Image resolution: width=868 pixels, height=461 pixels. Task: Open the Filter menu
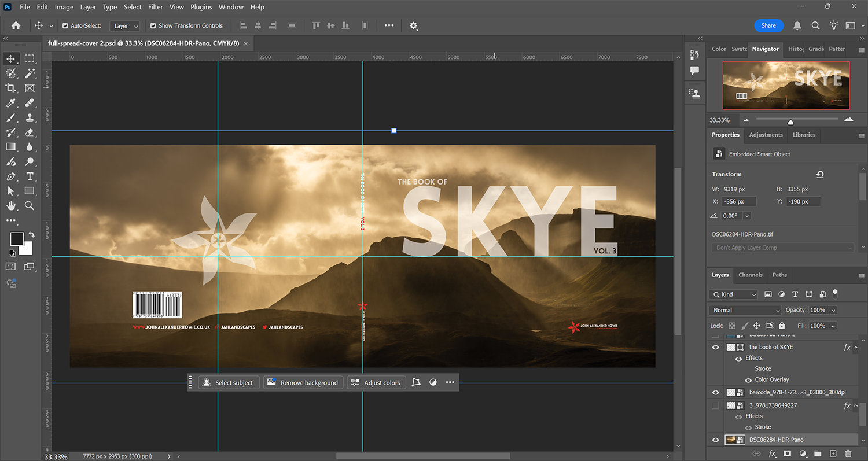(x=155, y=7)
